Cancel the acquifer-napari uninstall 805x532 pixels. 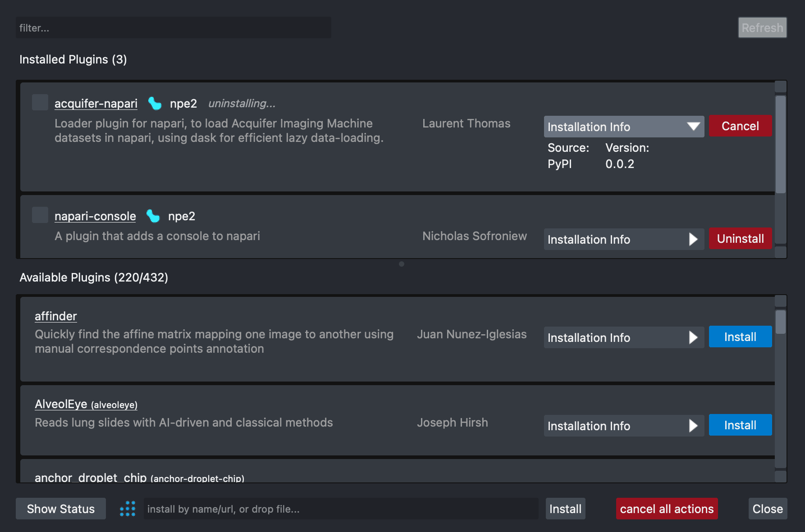pyautogui.click(x=740, y=126)
